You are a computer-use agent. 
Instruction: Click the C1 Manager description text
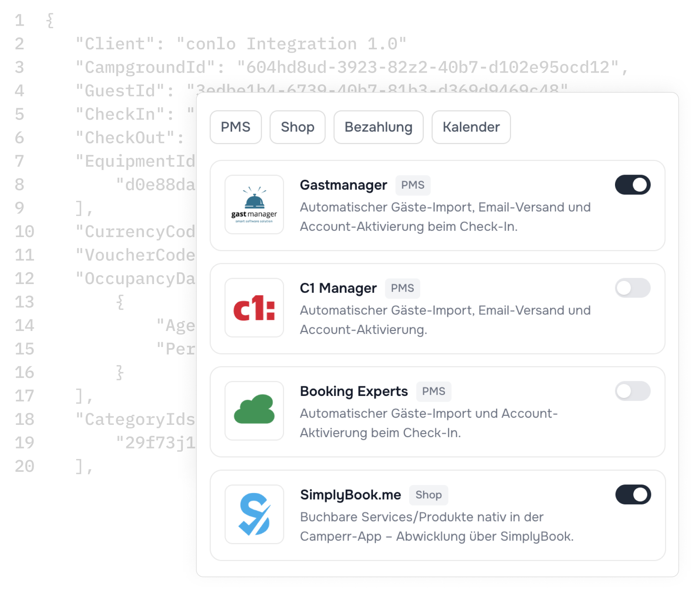pyautogui.click(x=445, y=320)
